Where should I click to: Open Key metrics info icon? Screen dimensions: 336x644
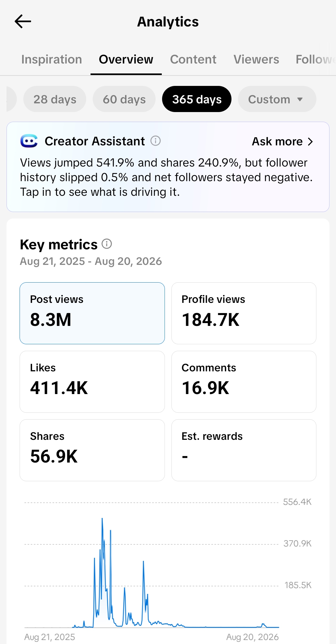pyautogui.click(x=107, y=244)
